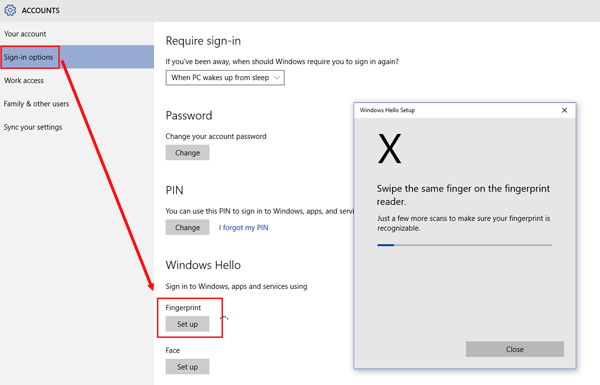Click the Fingerprint label

[x=183, y=307]
